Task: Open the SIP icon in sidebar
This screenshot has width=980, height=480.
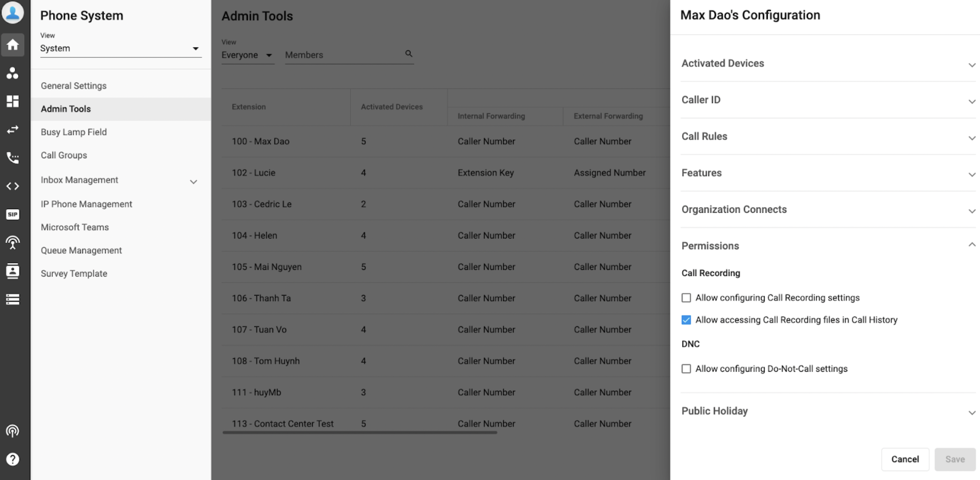Action: coord(13,214)
